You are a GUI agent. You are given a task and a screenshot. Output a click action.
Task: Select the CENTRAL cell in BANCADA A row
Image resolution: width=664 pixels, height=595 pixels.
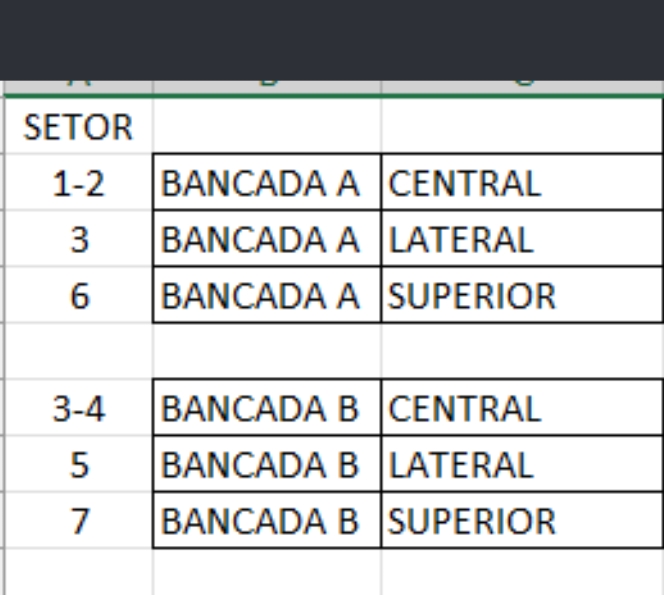pyautogui.click(x=523, y=182)
